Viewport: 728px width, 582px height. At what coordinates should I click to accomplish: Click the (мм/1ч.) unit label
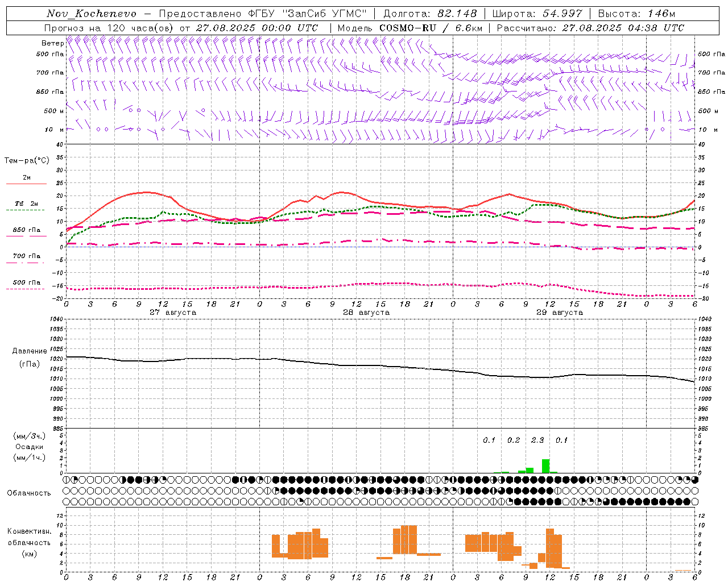29,458
